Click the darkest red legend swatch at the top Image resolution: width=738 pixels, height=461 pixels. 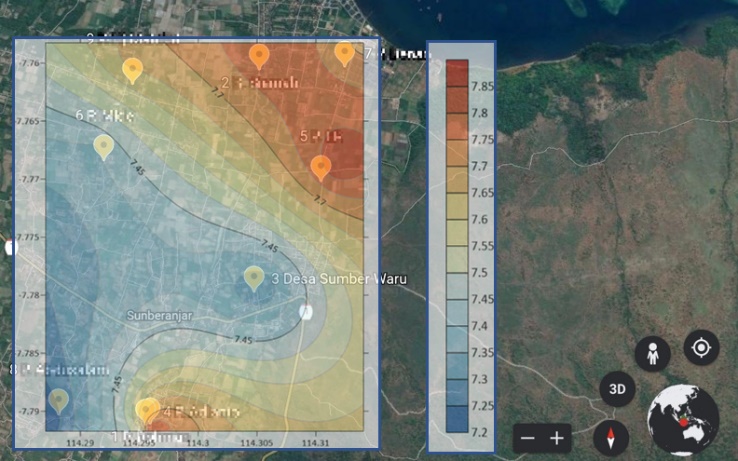tap(455, 70)
